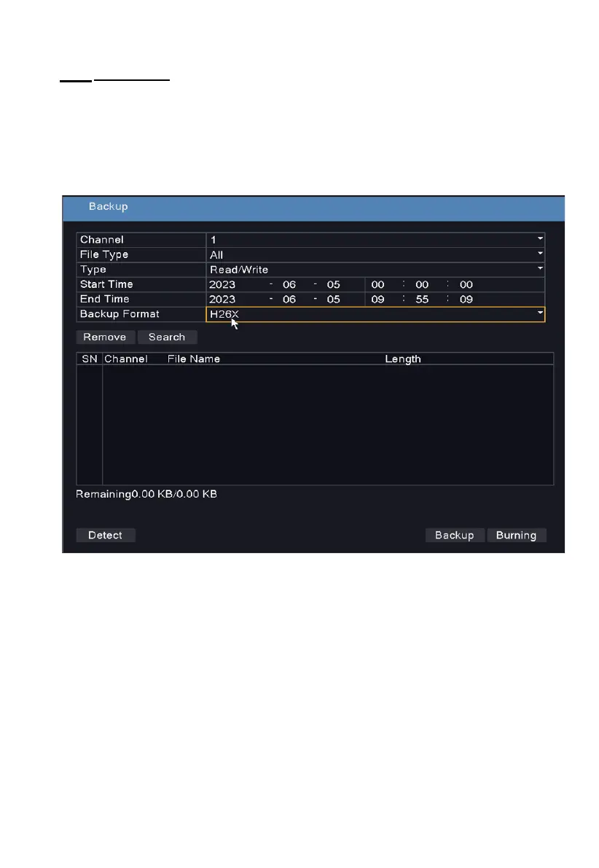The height and width of the screenshot is (868, 599).
Task: Start the Backup with the bottom button
Action: 455,536
